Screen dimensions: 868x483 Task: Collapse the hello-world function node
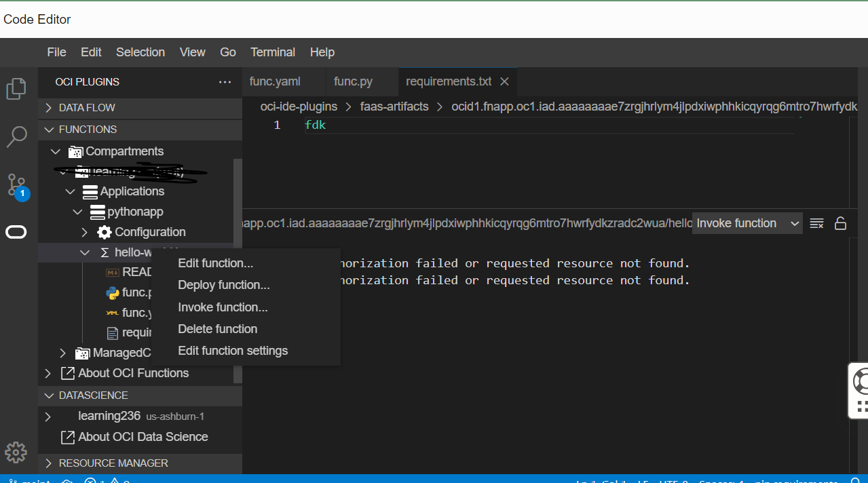click(85, 252)
